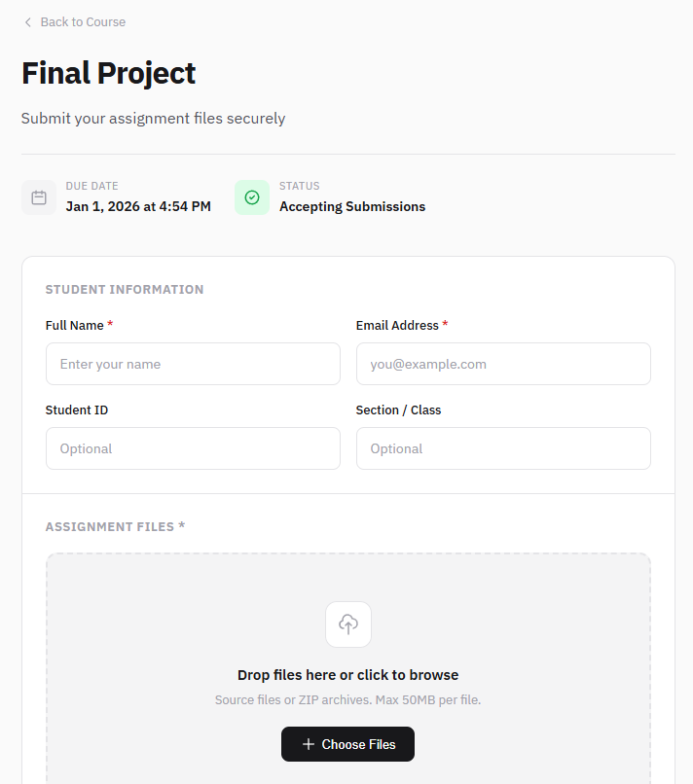Click the Full Name input field

click(193, 363)
